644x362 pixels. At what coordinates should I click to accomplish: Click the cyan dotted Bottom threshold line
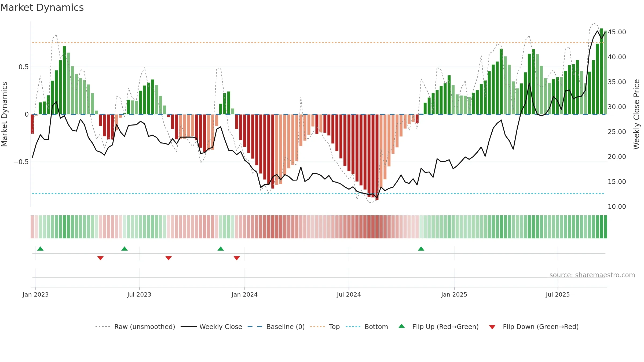[x=318, y=194]
